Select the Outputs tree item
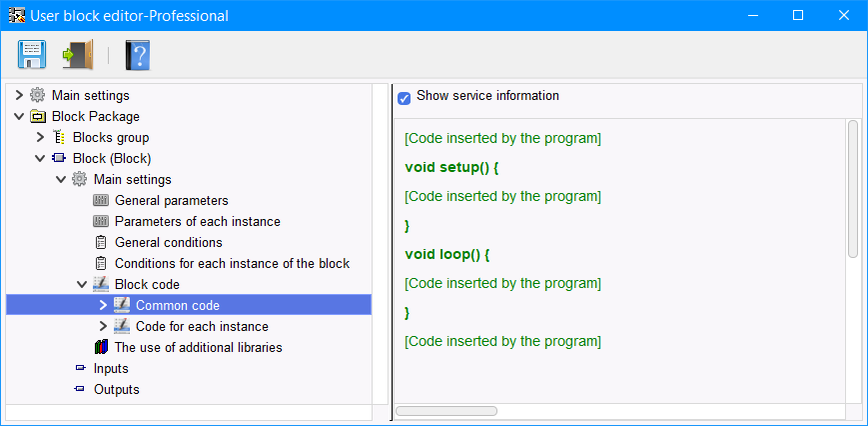The image size is (868, 426). point(116,389)
